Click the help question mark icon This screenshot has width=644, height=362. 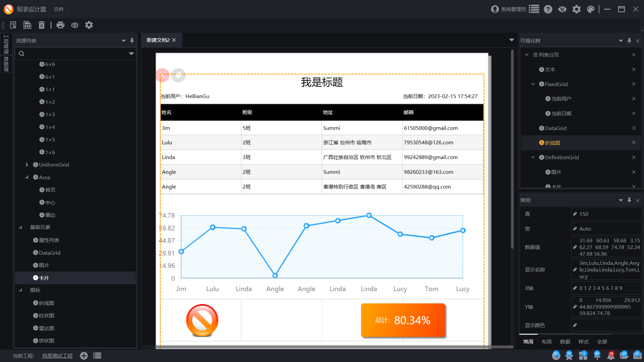[548, 9]
